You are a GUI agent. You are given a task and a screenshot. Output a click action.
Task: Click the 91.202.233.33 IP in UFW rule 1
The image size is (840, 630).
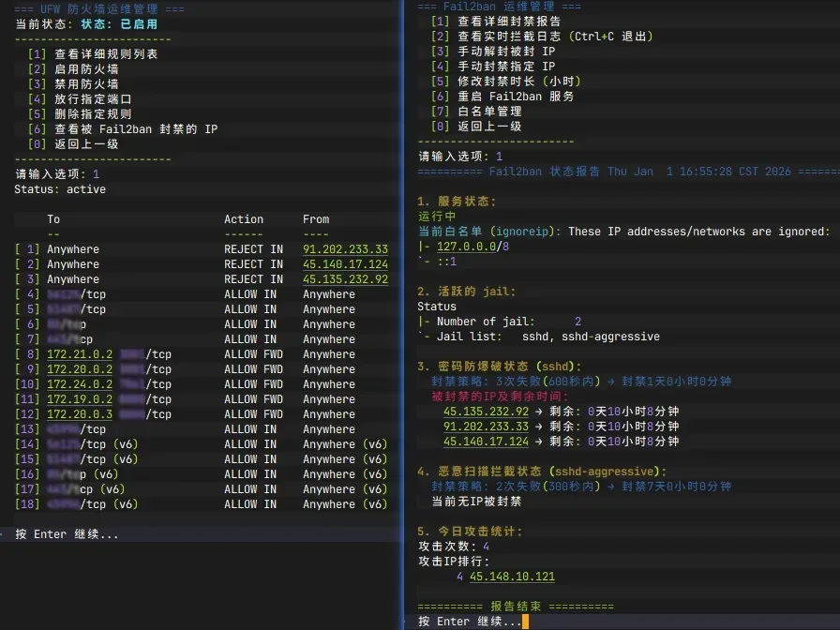pos(345,249)
